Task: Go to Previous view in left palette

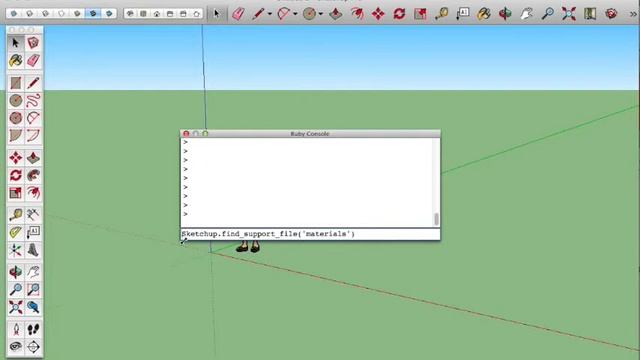Action: [33, 307]
